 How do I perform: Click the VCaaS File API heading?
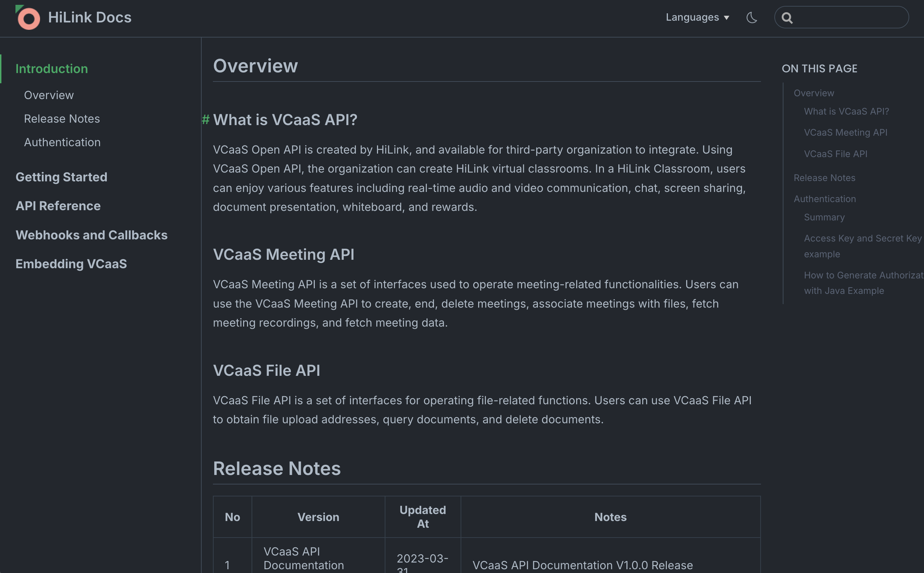tap(266, 371)
